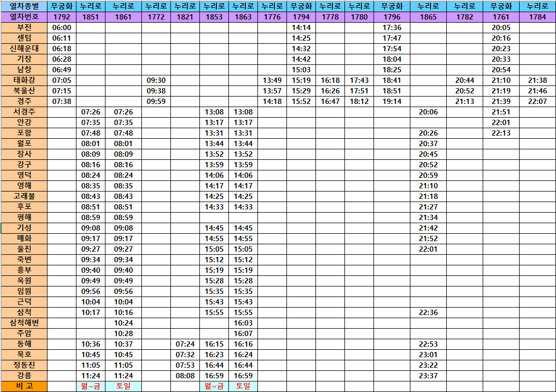Click the 월~금 remark under train 1853
Screen dimensions: 556x392
[214, 386]
